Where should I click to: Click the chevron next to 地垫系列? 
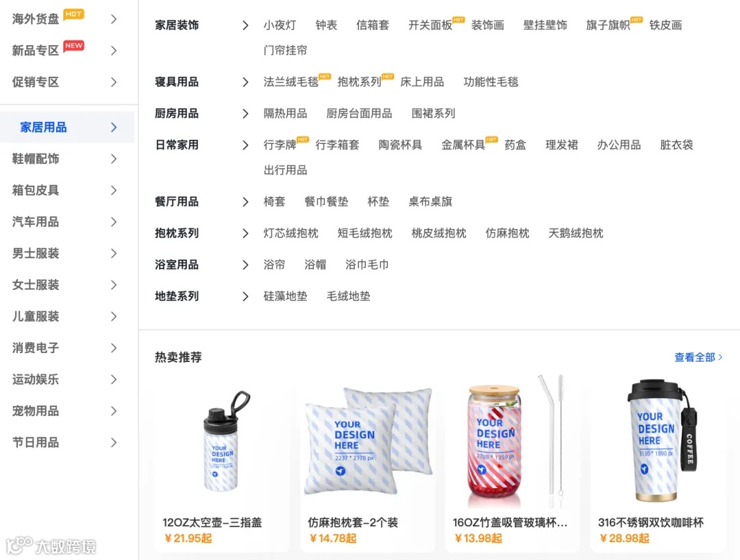pos(245,297)
